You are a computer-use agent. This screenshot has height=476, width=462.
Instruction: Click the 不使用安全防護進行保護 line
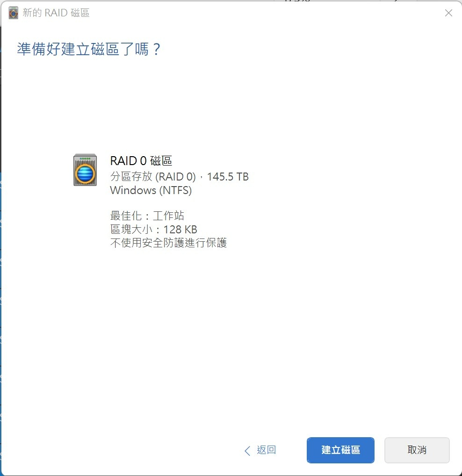[168, 243]
